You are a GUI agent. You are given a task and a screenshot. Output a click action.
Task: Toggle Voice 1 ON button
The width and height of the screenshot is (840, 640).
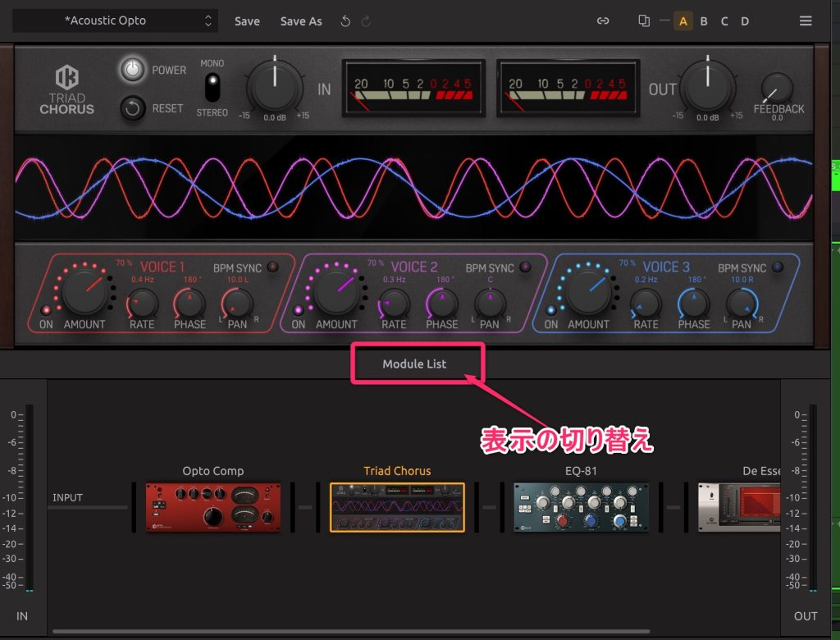[47, 310]
